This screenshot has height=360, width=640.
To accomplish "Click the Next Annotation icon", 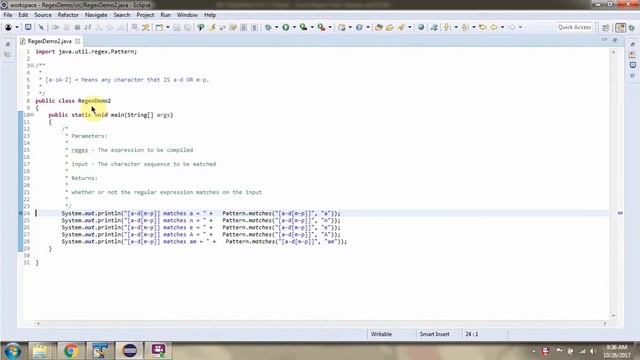I will pos(447,27).
